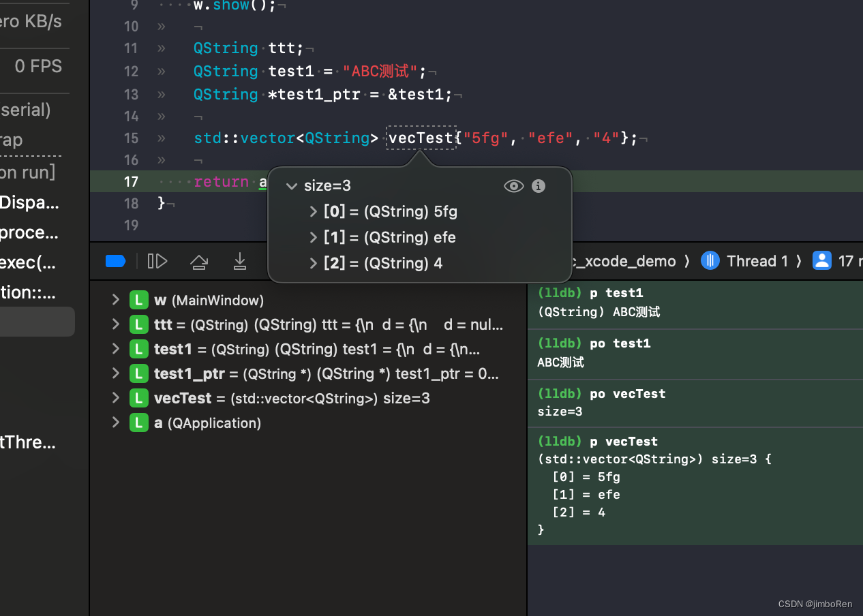Image resolution: width=863 pixels, height=616 pixels.
Task: Expand the test1 variable row
Action: pyautogui.click(x=115, y=349)
